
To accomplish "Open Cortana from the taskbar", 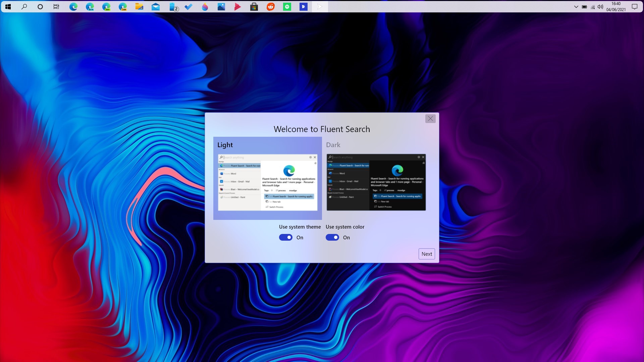I will point(40,7).
